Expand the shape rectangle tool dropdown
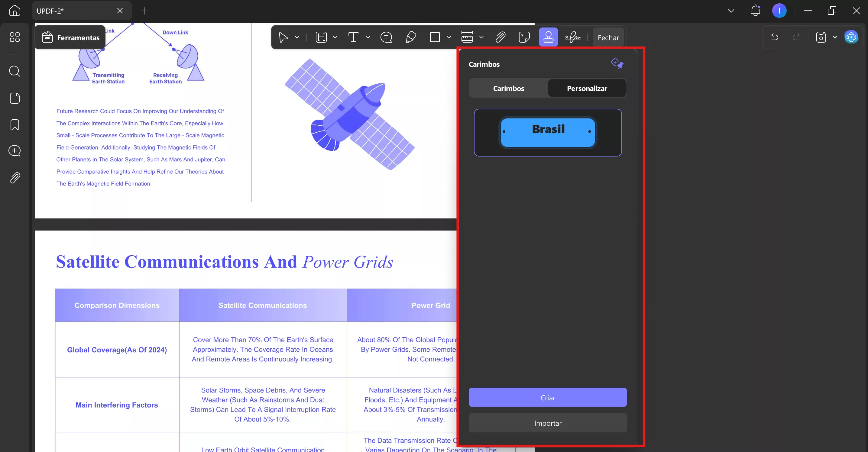Image resolution: width=868 pixels, height=452 pixels. 449,37
